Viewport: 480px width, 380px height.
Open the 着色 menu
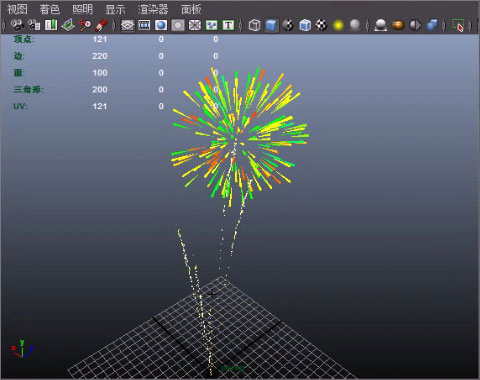tap(50, 9)
